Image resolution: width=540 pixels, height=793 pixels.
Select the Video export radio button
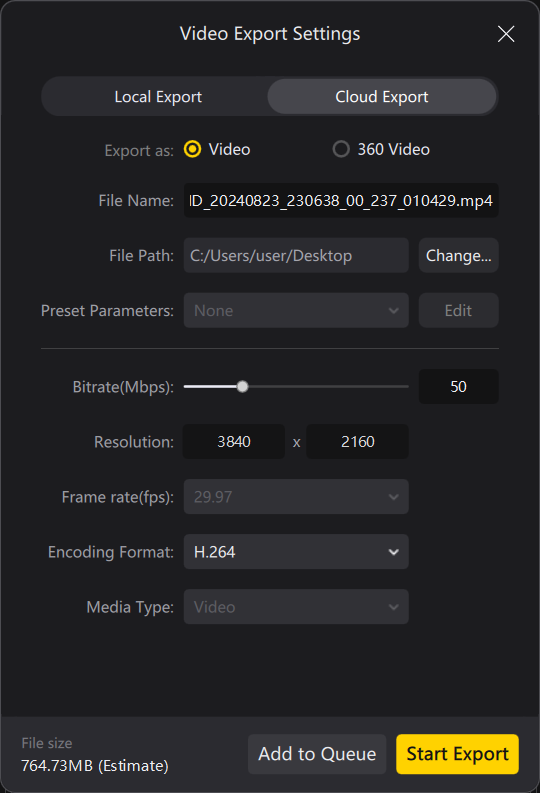click(x=192, y=149)
